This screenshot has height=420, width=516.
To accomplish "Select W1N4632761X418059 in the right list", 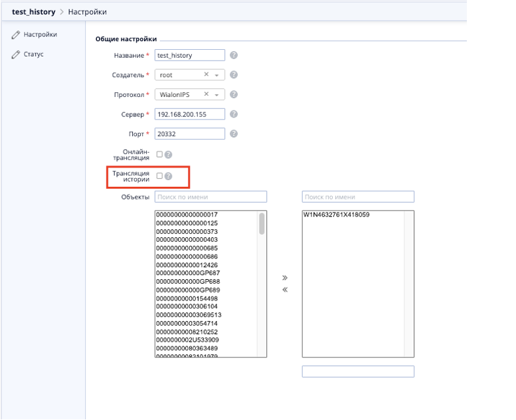I will (336, 215).
